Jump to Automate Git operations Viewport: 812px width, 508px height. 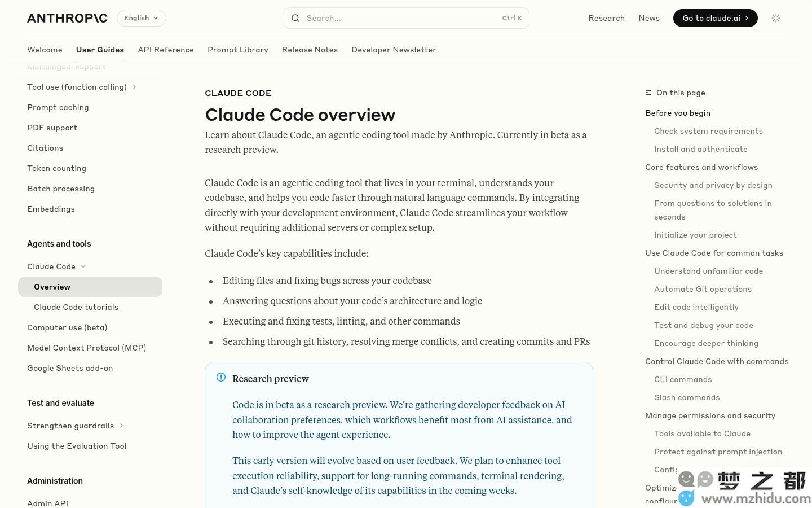[x=703, y=289]
